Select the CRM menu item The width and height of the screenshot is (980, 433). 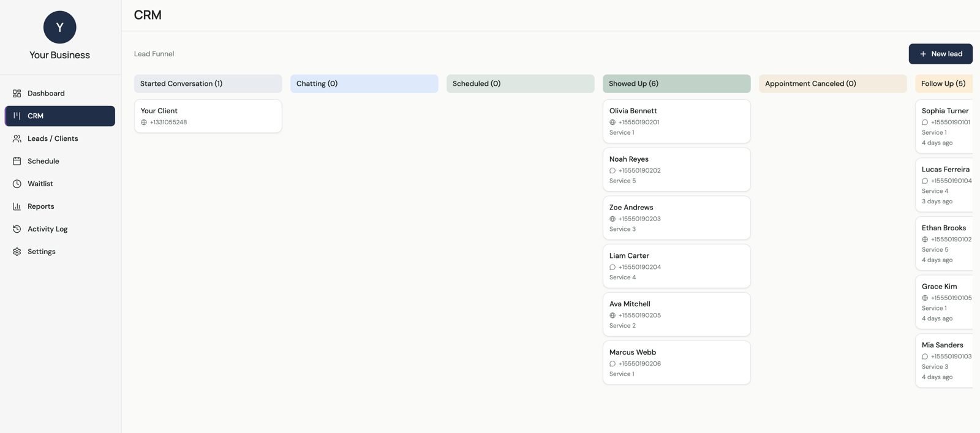(x=60, y=116)
